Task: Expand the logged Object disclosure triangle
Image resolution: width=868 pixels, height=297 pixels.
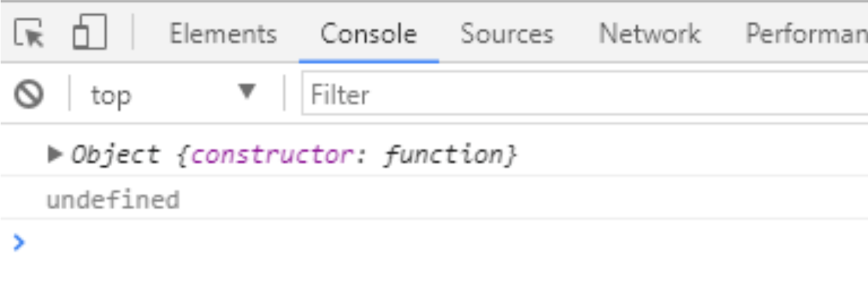Action: [55, 155]
